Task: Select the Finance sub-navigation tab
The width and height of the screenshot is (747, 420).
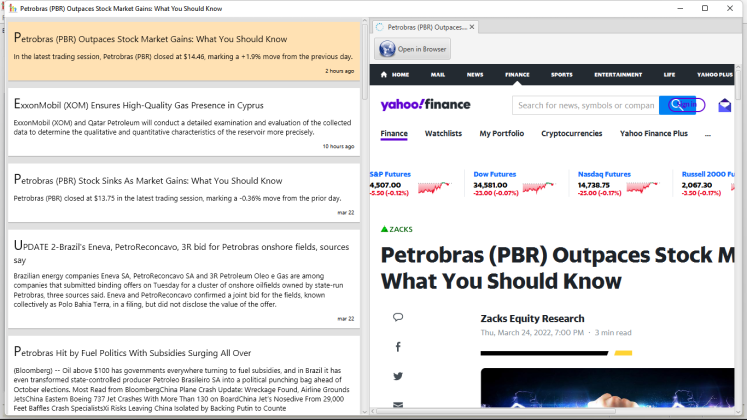Action: [394, 134]
